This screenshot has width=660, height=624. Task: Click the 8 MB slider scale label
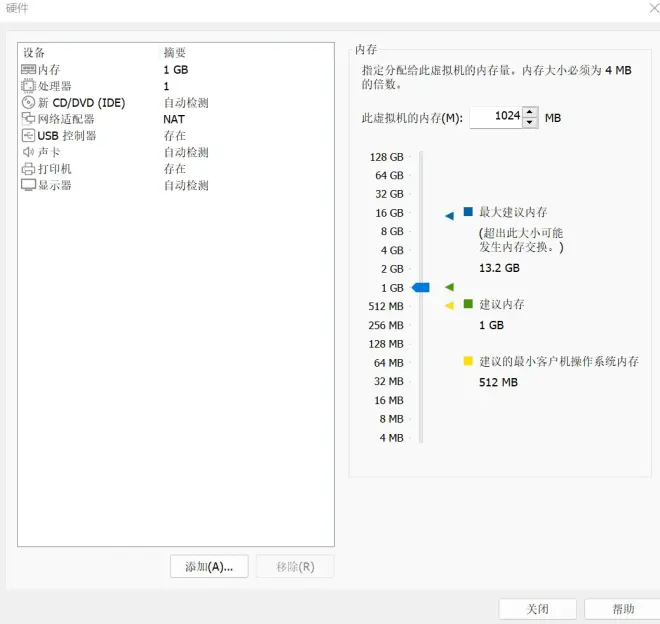click(x=391, y=419)
